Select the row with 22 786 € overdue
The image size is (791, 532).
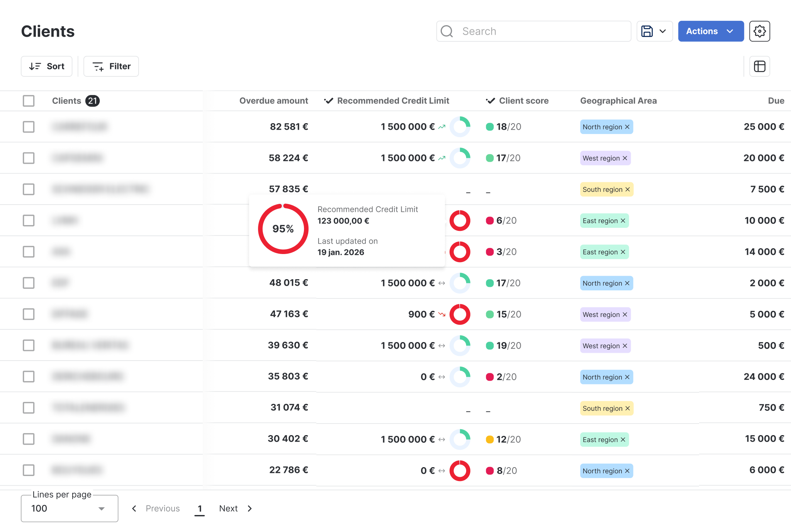click(29, 470)
